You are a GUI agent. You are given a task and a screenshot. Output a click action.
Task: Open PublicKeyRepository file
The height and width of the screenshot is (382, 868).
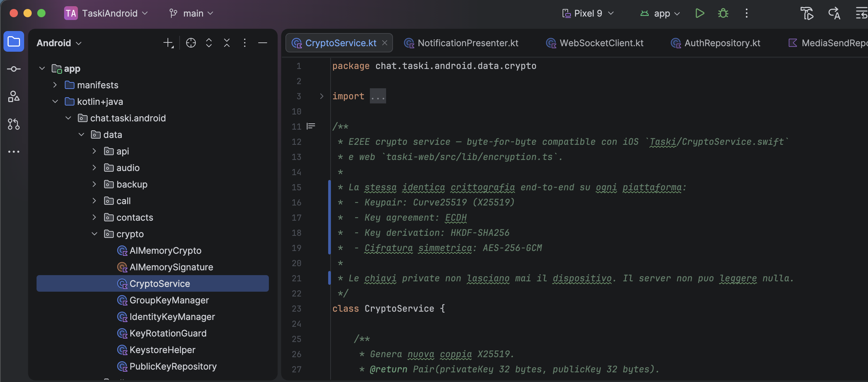tap(167, 366)
